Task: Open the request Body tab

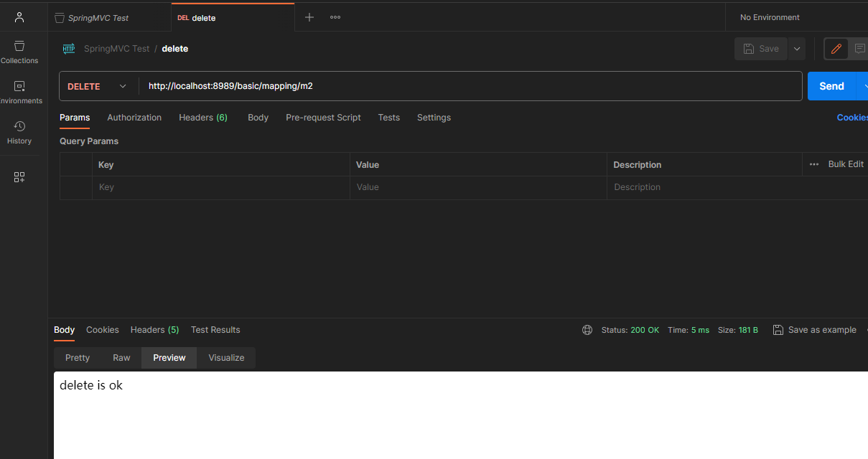Action: click(x=258, y=118)
